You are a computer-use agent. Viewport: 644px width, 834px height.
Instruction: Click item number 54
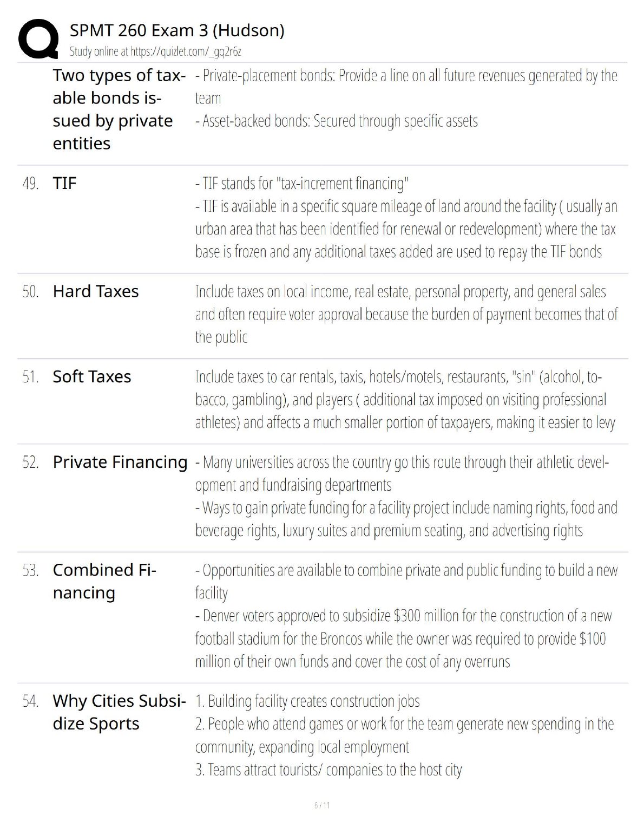click(x=30, y=701)
